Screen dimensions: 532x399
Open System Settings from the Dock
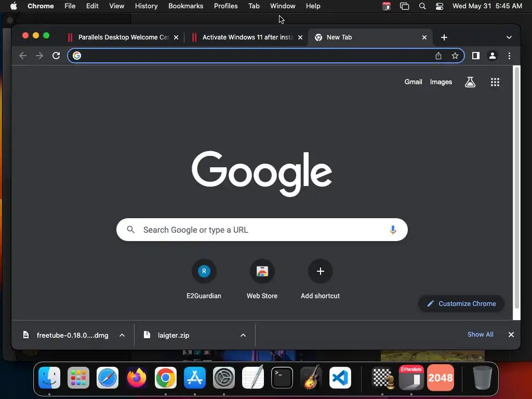point(223,378)
